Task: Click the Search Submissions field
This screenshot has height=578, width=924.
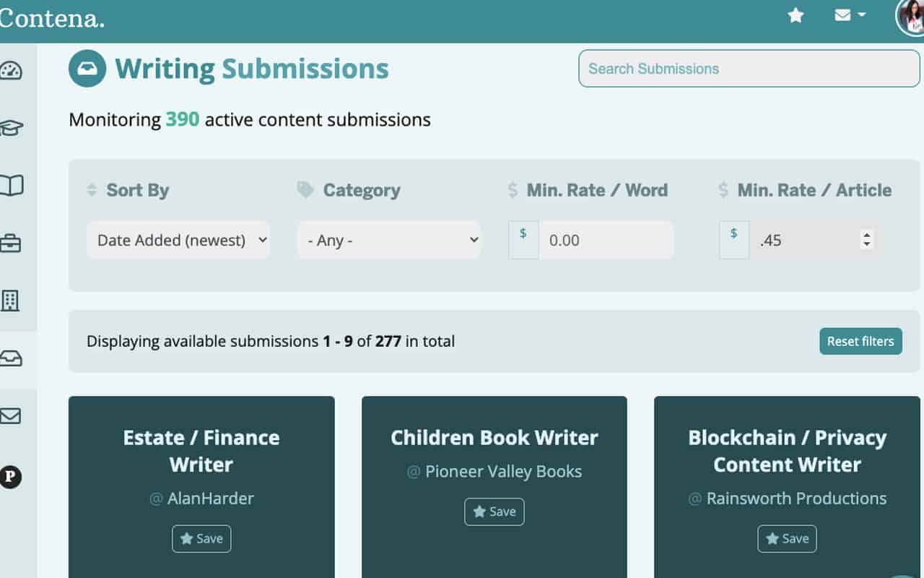Action: click(749, 68)
